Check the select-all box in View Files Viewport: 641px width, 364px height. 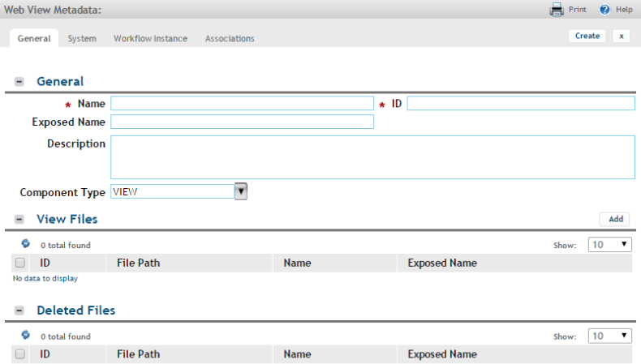pos(20,263)
